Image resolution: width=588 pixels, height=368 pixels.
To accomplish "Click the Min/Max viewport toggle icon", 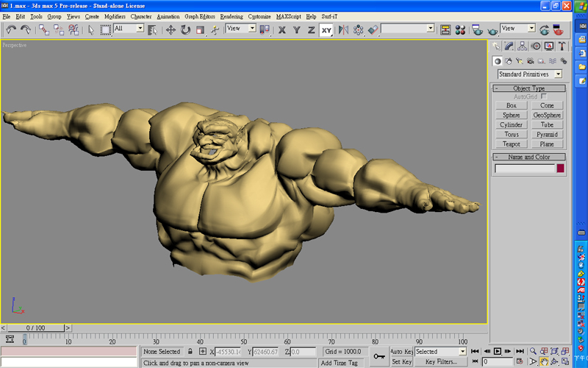I will (565, 361).
